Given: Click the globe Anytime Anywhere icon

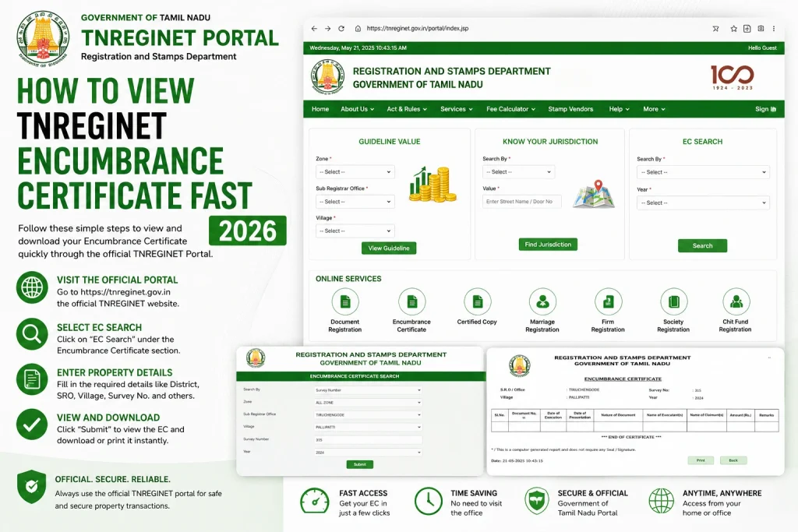Looking at the screenshot, I should [661, 501].
